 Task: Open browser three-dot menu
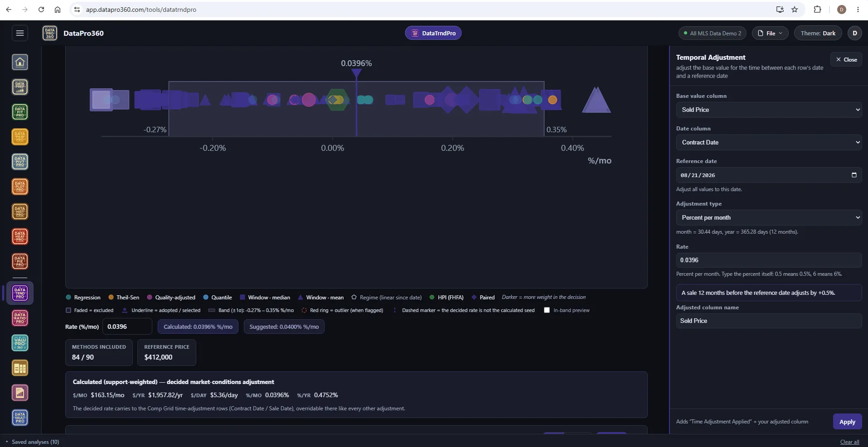click(858, 10)
